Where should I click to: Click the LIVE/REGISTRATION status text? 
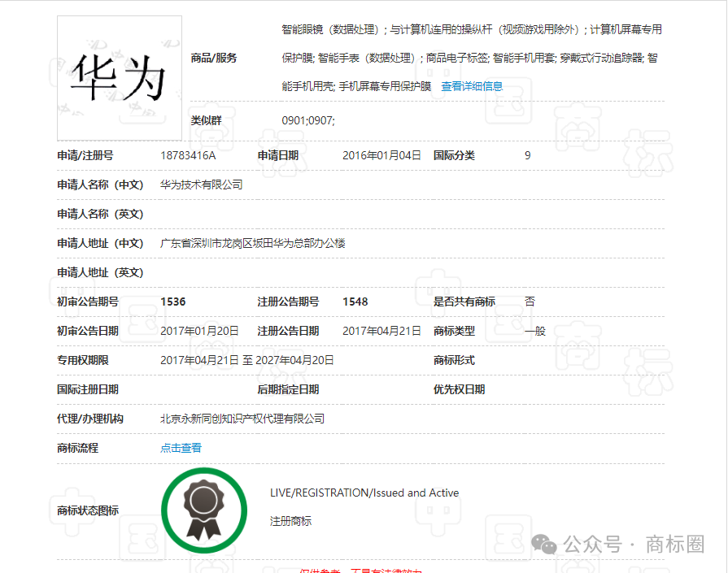pyautogui.click(x=364, y=493)
